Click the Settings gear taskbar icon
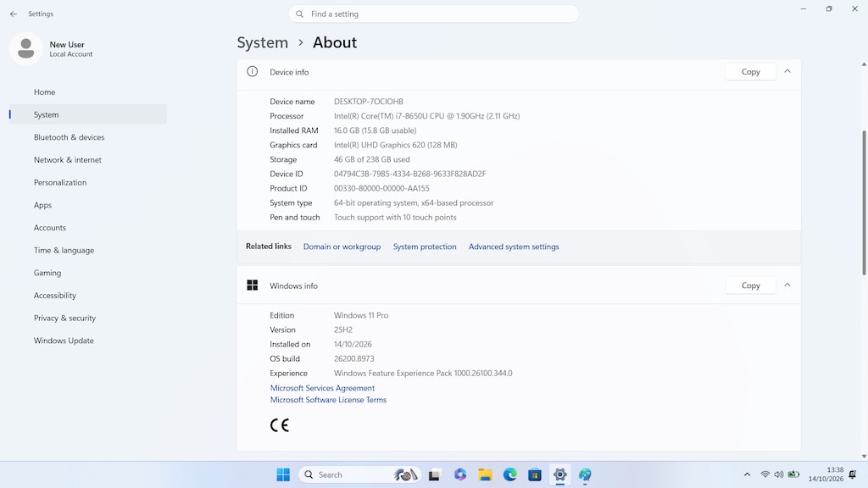Viewport: 868px width, 488px height. point(559,474)
